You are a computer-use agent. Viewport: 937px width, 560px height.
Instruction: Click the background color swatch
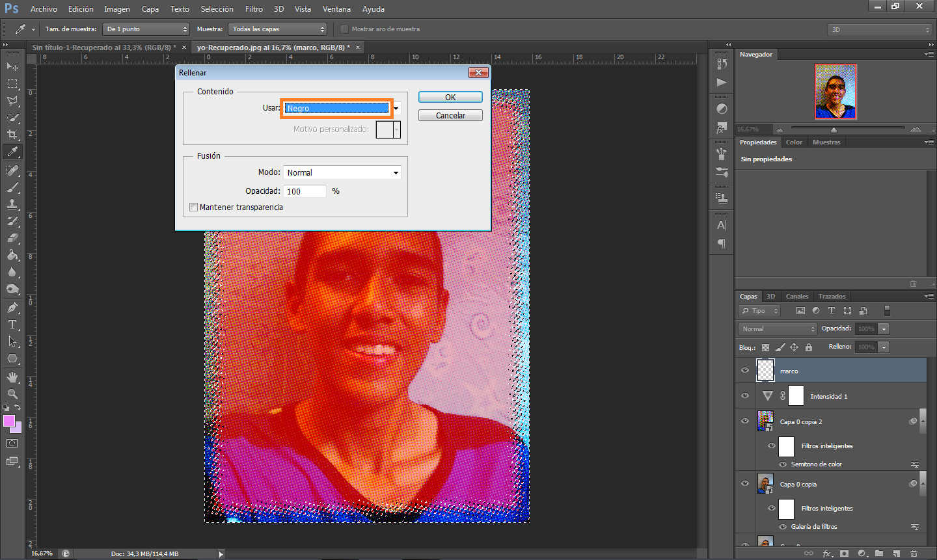(x=18, y=429)
